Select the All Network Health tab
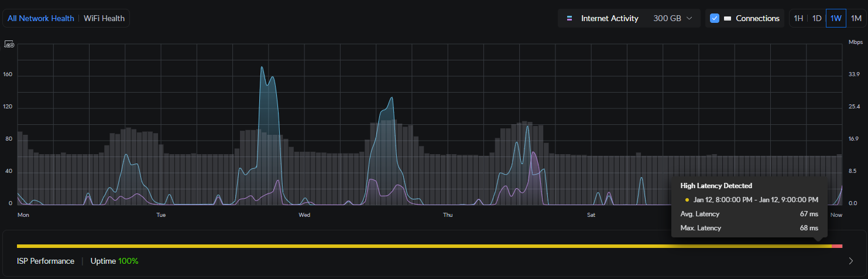 pyautogui.click(x=40, y=18)
